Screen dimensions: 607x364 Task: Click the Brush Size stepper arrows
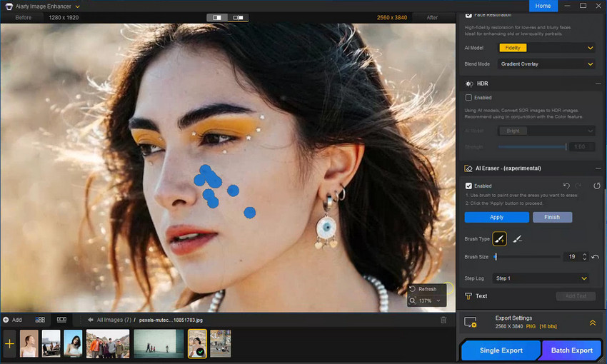tap(585, 256)
